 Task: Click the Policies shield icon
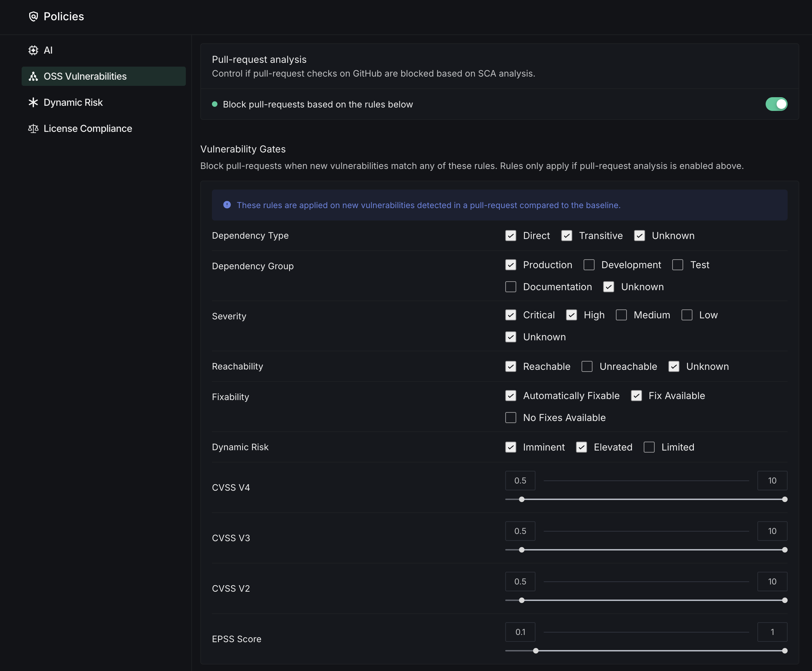coord(34,16)
